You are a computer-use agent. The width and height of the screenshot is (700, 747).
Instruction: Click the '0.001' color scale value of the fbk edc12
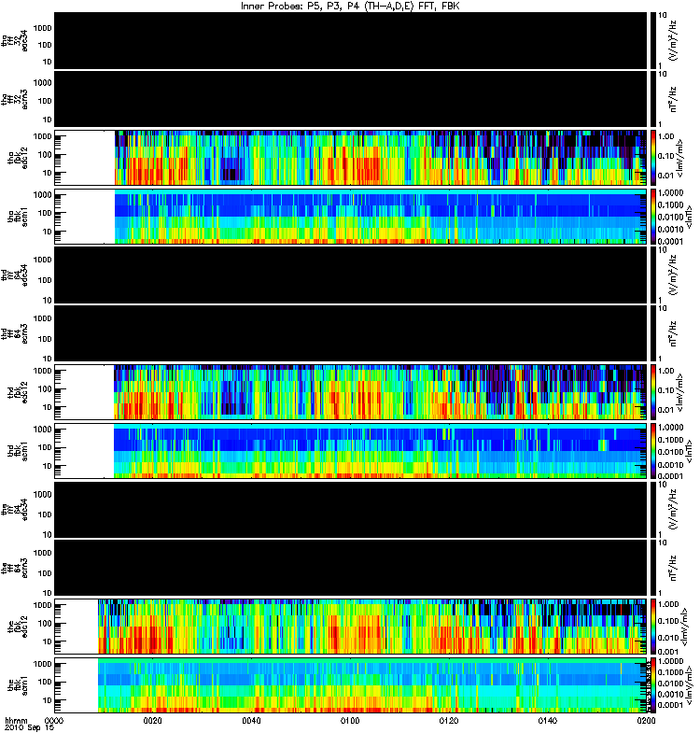click(x=668, y=652)
